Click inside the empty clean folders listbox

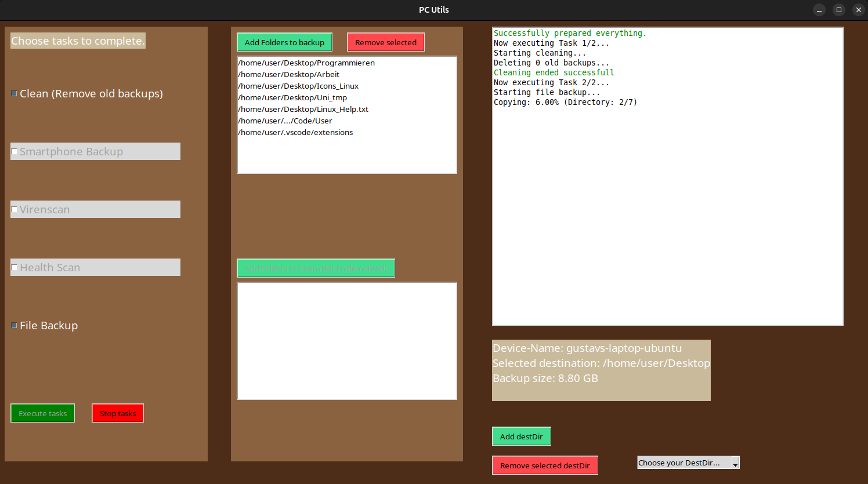click(346, 341)
